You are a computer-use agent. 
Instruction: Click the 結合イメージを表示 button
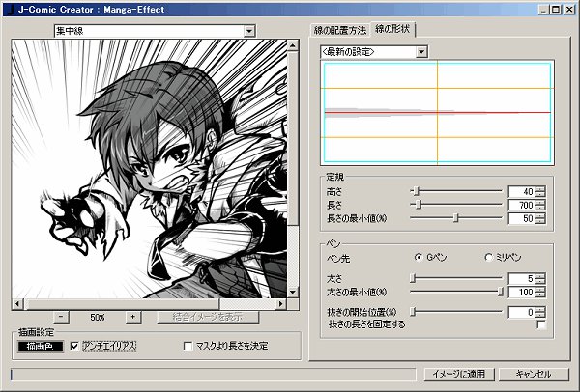coord(208,317)
